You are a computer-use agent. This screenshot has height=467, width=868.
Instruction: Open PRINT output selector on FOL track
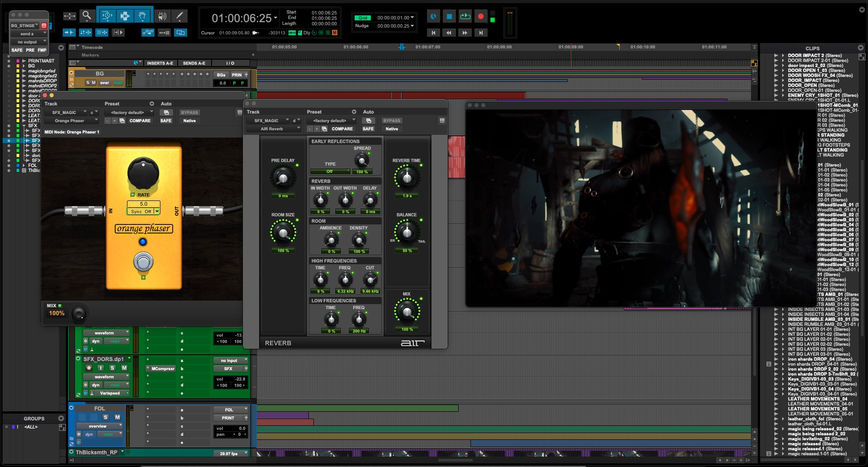(x=229, y=418)
